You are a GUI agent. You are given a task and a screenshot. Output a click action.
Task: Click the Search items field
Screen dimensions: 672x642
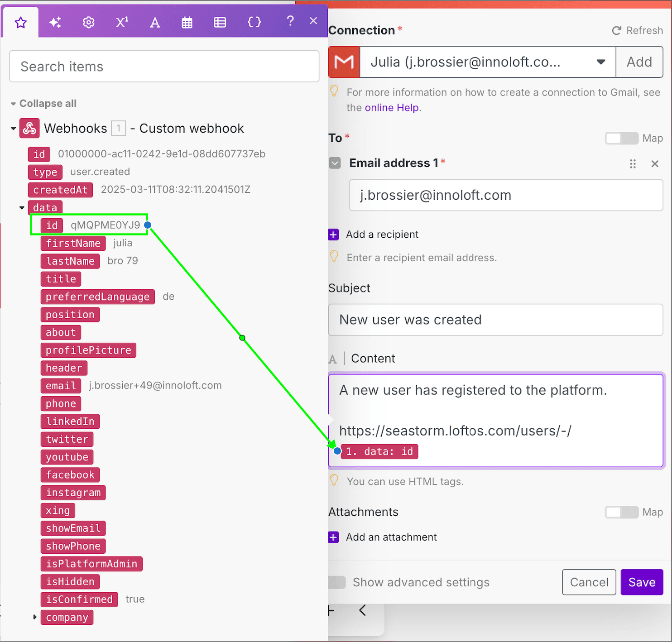point(164,67)
